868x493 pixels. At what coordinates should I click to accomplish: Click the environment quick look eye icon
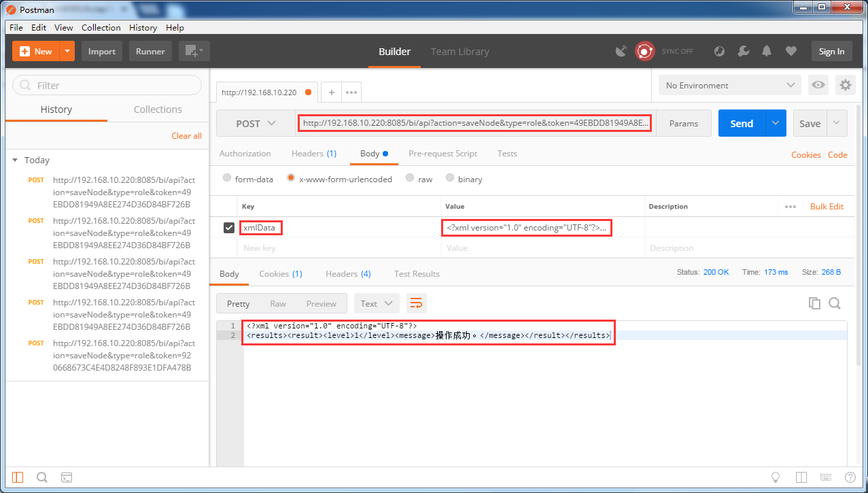818,85
